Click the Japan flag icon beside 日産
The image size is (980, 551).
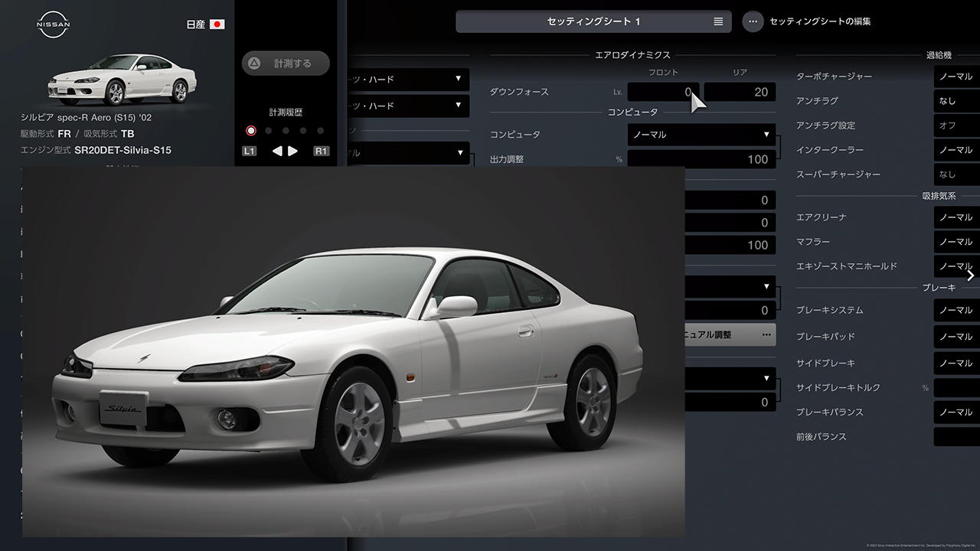click(x=217, y=24)
